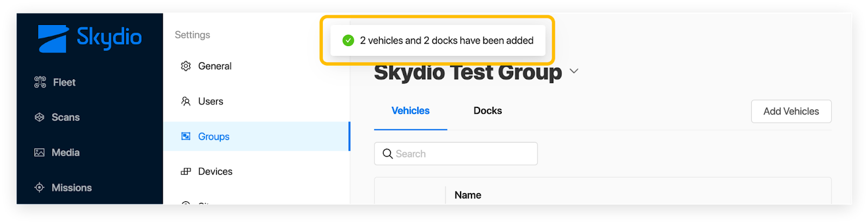This screenshot has width=868, height=224.
Task: Click the Add Vehicles button
Action: (791, 111)
